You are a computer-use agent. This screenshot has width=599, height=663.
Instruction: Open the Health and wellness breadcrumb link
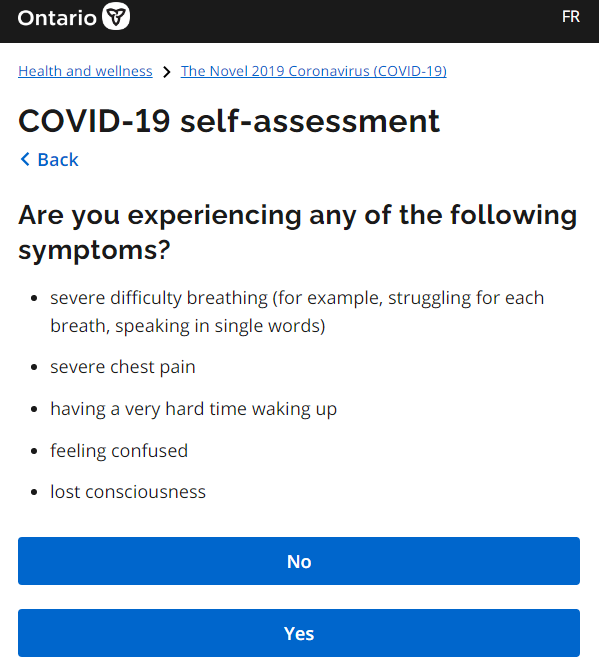point(85,71)
